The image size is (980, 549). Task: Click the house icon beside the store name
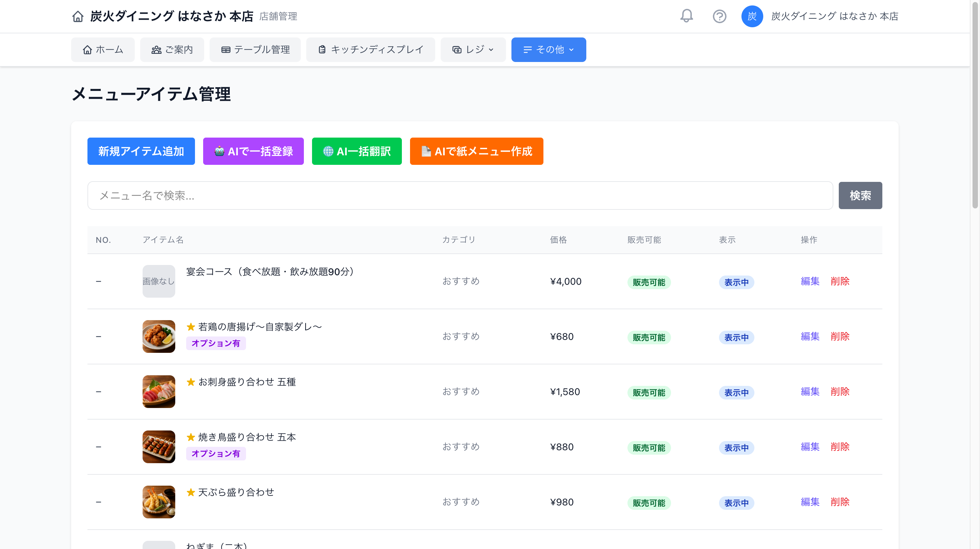click(x=78, y=16)
